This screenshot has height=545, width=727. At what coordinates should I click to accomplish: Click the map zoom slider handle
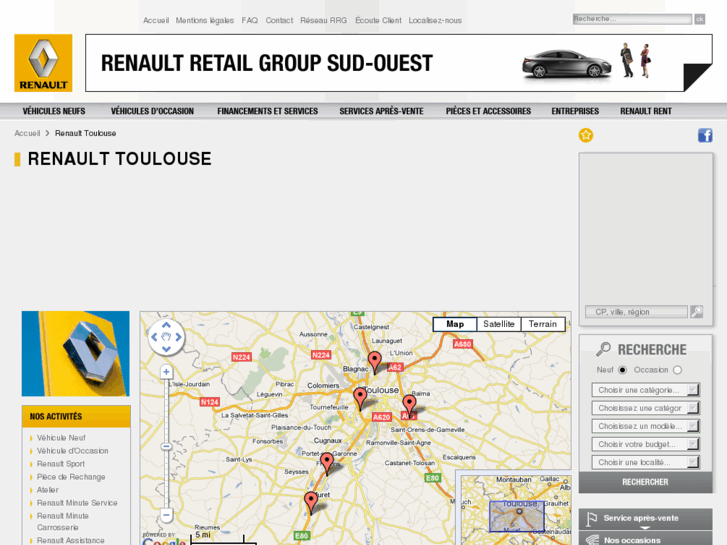pos(166,446)
